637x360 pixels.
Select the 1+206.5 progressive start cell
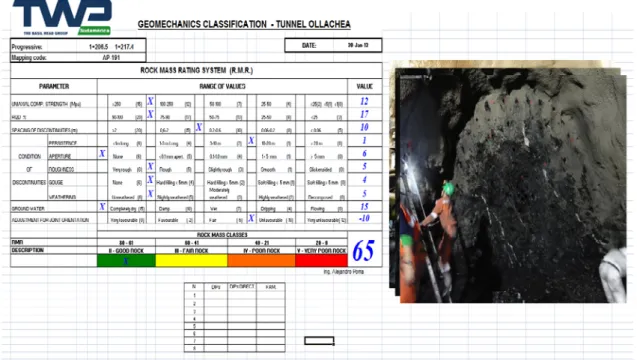[98, 47]
